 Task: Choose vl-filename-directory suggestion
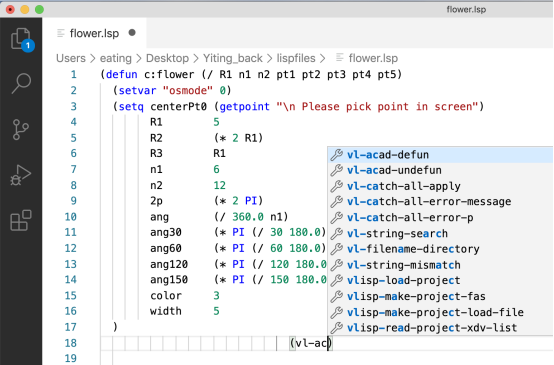tap(440, 249)
